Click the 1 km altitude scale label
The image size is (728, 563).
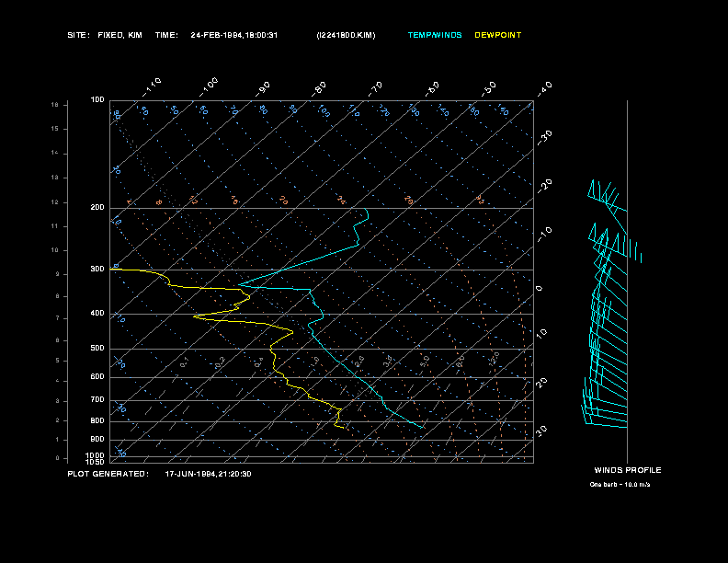point(58,440)
